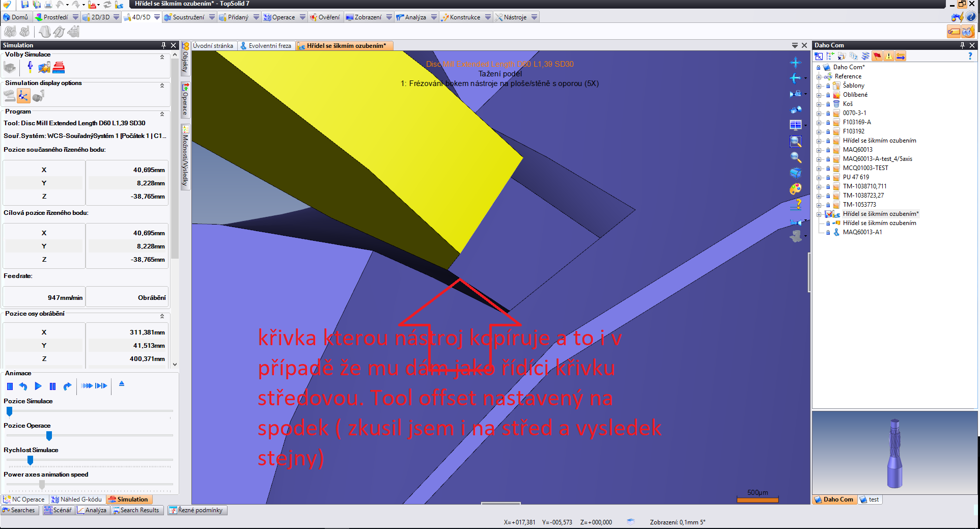Open the Analýza menu
Screen dimensions: 980x529
click(415, 17)
